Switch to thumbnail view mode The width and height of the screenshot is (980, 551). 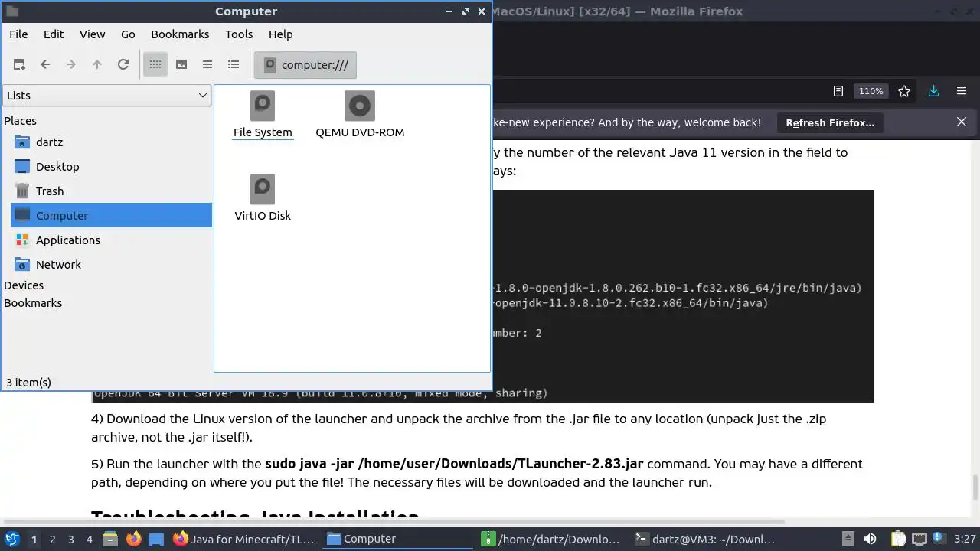[181, 64]
